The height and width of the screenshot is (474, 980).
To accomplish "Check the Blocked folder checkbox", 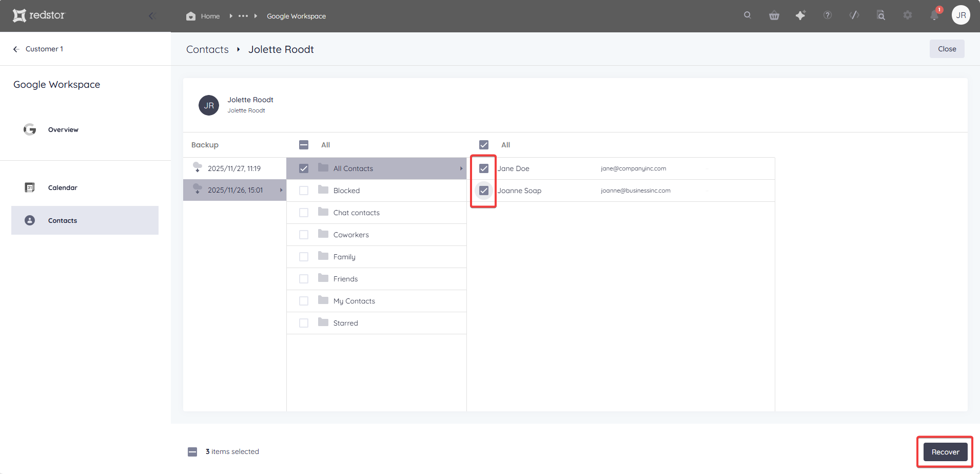I will tap(304, 191).
